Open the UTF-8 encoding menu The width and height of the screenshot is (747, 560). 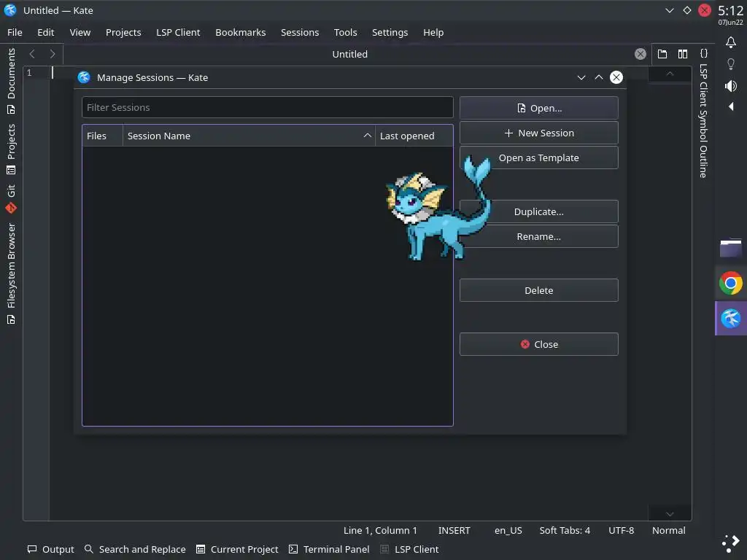pos(622,531)
